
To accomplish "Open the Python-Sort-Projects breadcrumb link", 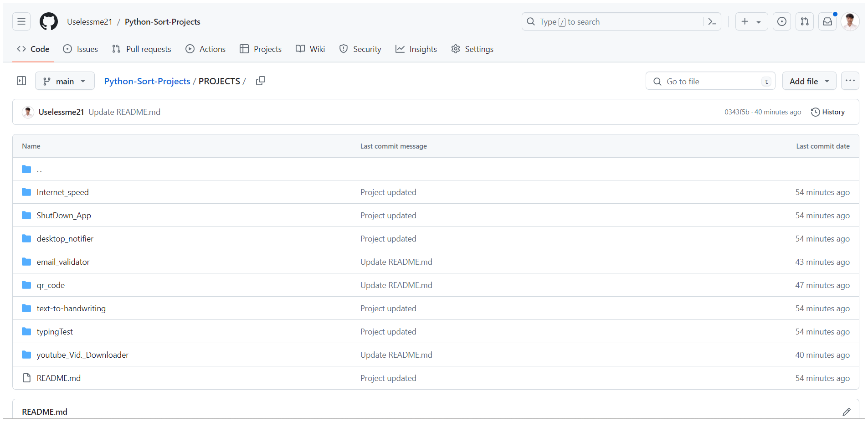I will click(x=147, y=81).
